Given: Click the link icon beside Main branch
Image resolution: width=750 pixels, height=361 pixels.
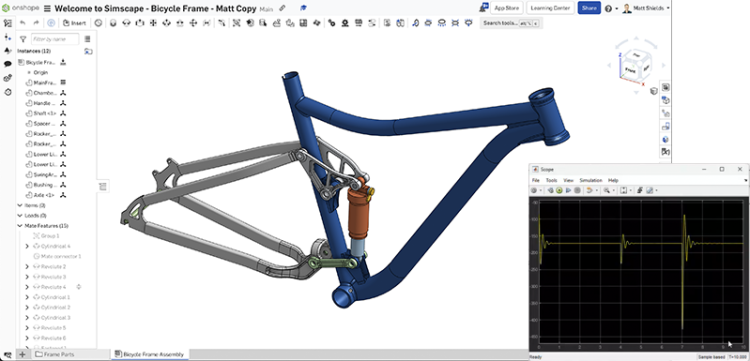Looking at the screenshot, I should click(282, 8).
